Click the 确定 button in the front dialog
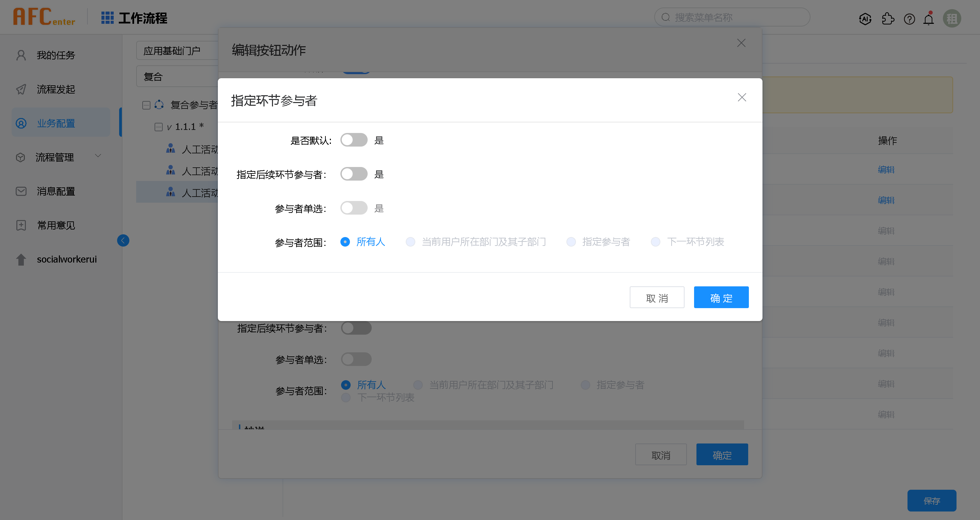 click(721, 297)
